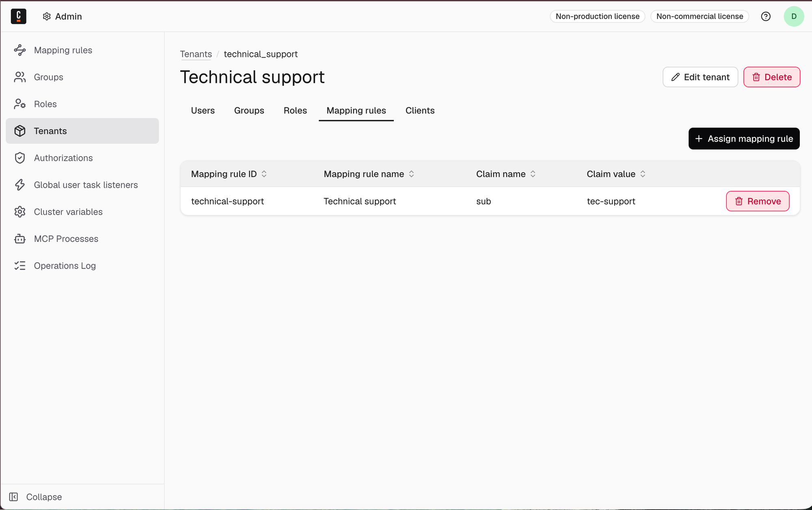Screen dimensions: 812x510
Task: Click the trash icon in Delete button
Action: point(756,77)
